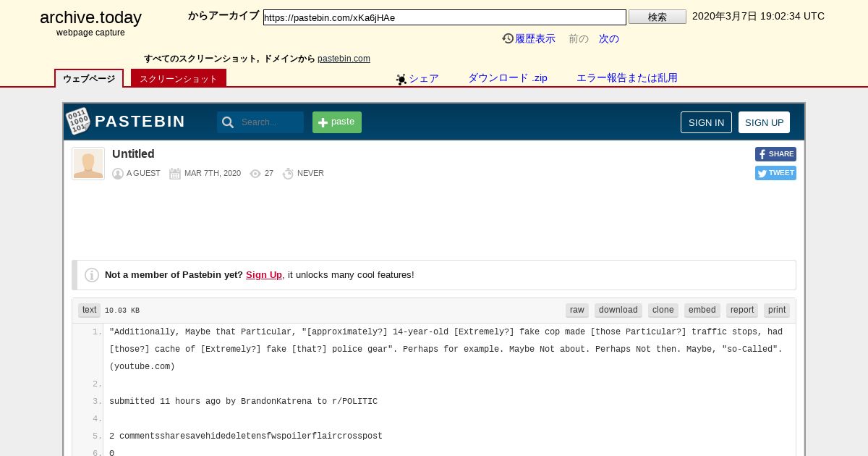This screenshot has height=456, width=868.
Task: Click the expiration clock icon beside NEVER
Action: tap(288, 174)
